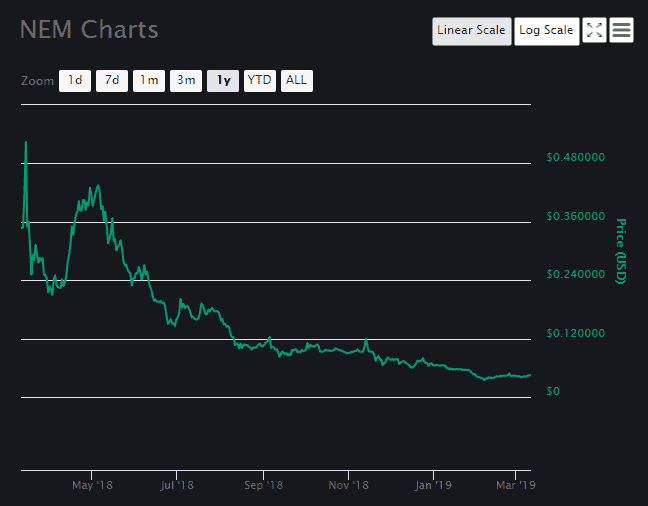Set zoom range to 1d
The image size is (648, 506).
click(x=75, y=81)
